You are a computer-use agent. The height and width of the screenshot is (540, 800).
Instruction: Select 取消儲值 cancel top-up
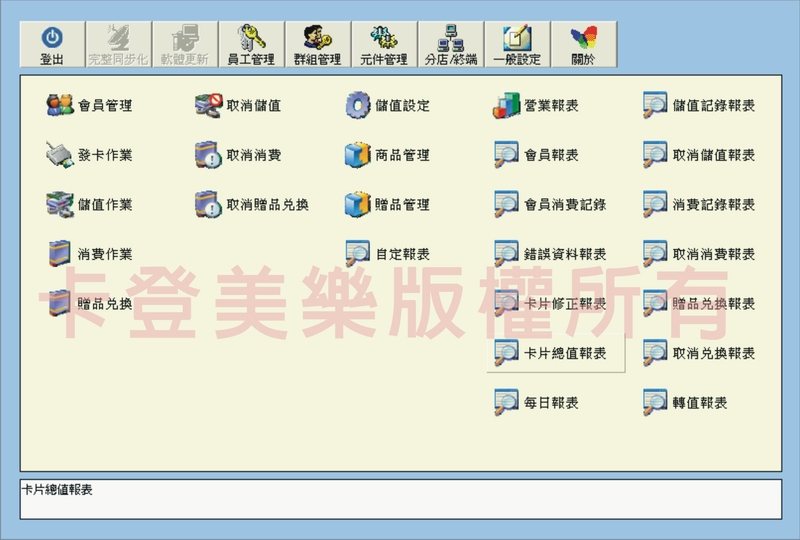pyautogui.click(x=238, y=106)
